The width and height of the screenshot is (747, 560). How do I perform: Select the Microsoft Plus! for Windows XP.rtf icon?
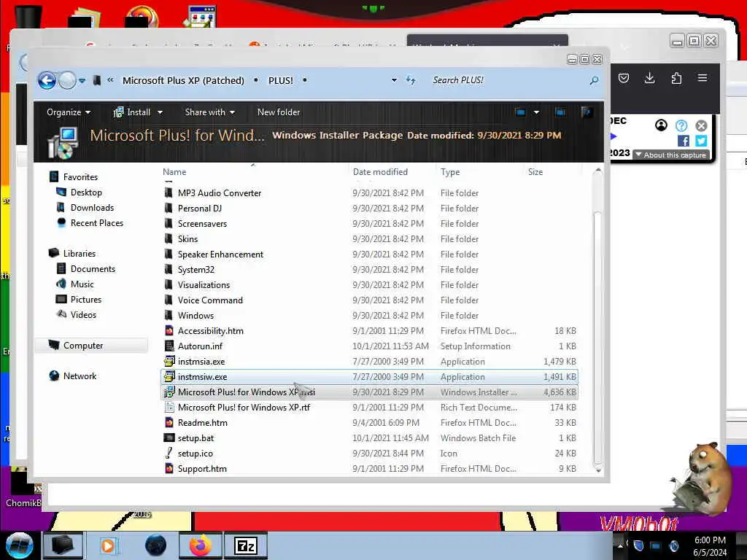(x=169, y=407)
